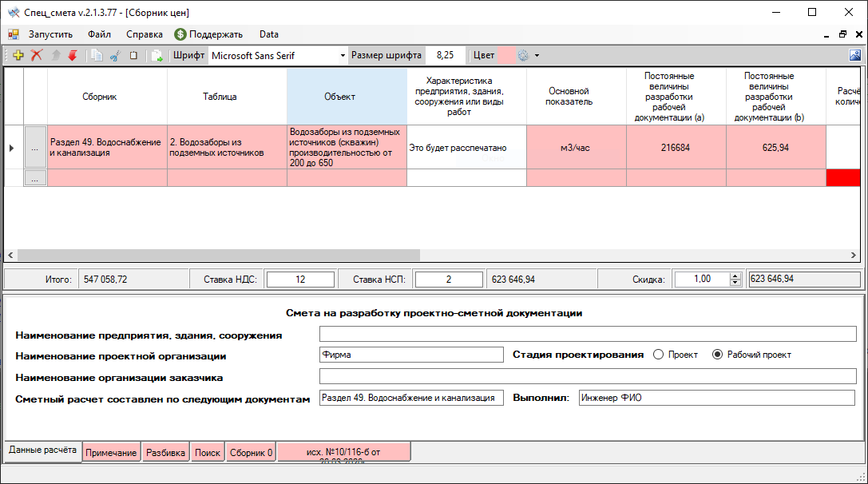
Task: Click the export document green-arrow icon
Action: (157, 55)
